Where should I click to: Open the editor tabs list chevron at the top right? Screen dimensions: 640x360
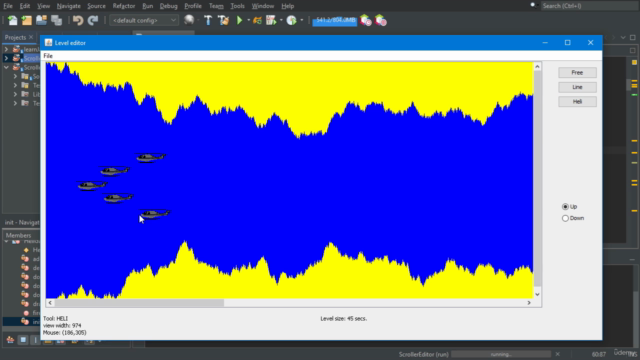pos(623,37)
